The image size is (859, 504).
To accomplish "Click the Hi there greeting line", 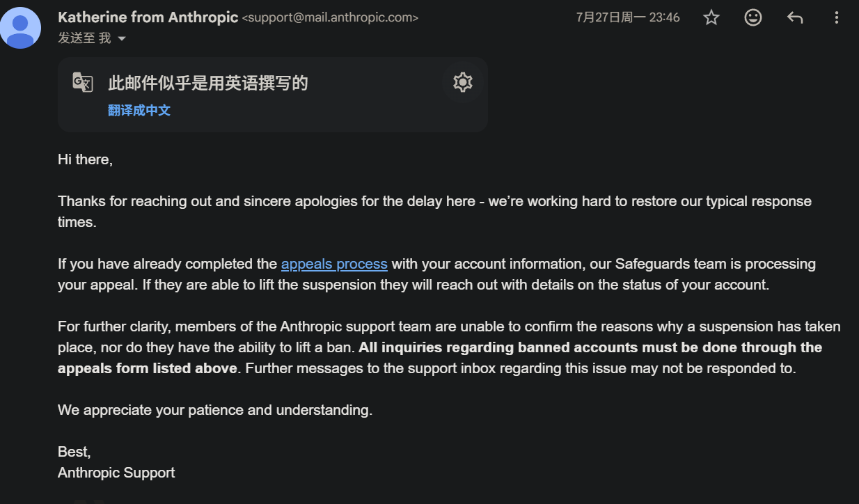I will tap(85, 159).
